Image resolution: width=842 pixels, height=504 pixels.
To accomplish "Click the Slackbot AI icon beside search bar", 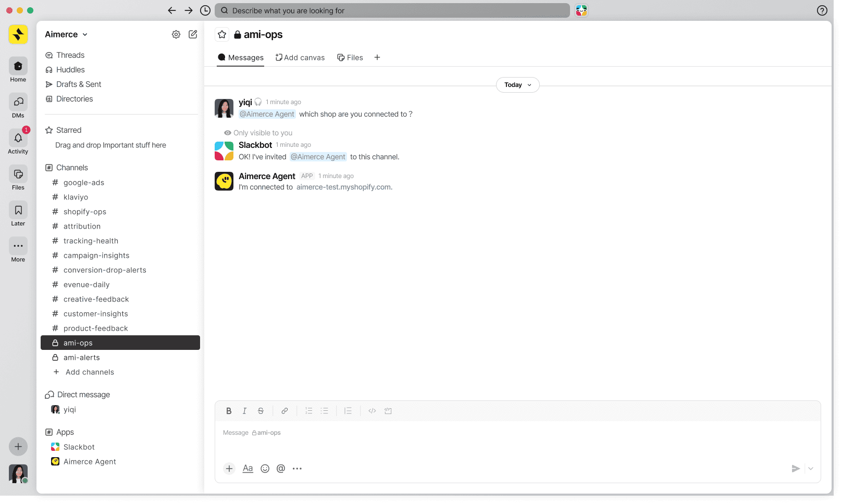I will coord(581,10).
